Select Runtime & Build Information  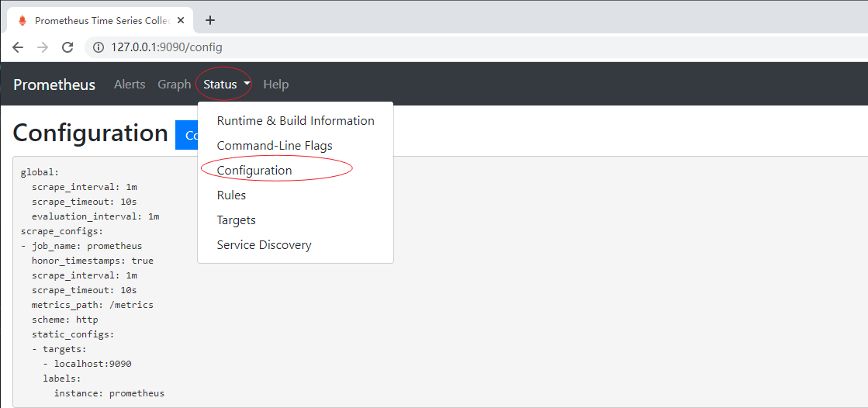click(296, 121)
